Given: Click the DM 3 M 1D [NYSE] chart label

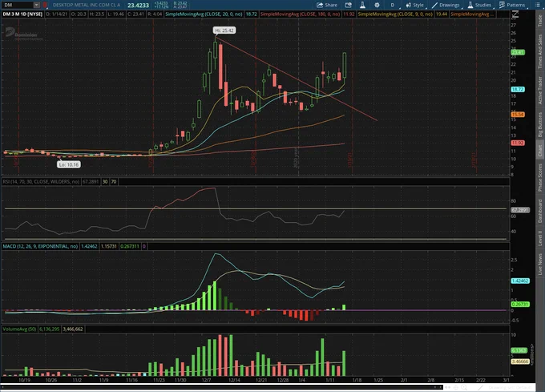Looking at the screenshot, I should coord(22,14).
